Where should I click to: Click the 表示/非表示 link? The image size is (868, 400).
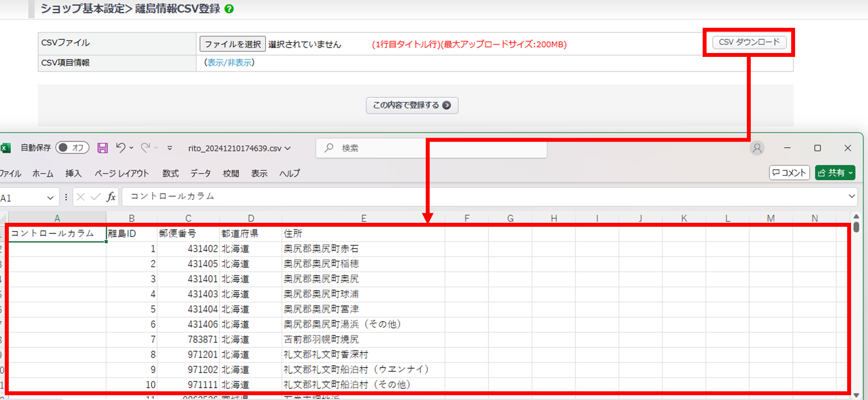pyautogui.click(x=230, y=63)
